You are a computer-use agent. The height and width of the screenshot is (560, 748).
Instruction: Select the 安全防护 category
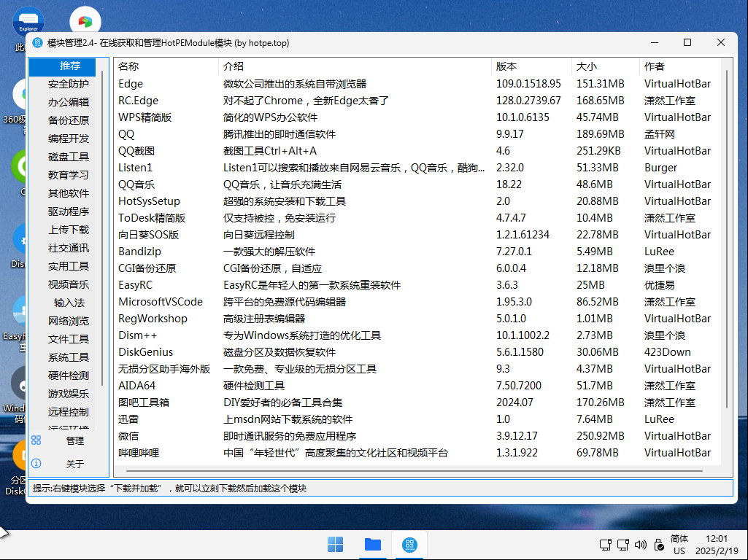click(x=63, y=85)
